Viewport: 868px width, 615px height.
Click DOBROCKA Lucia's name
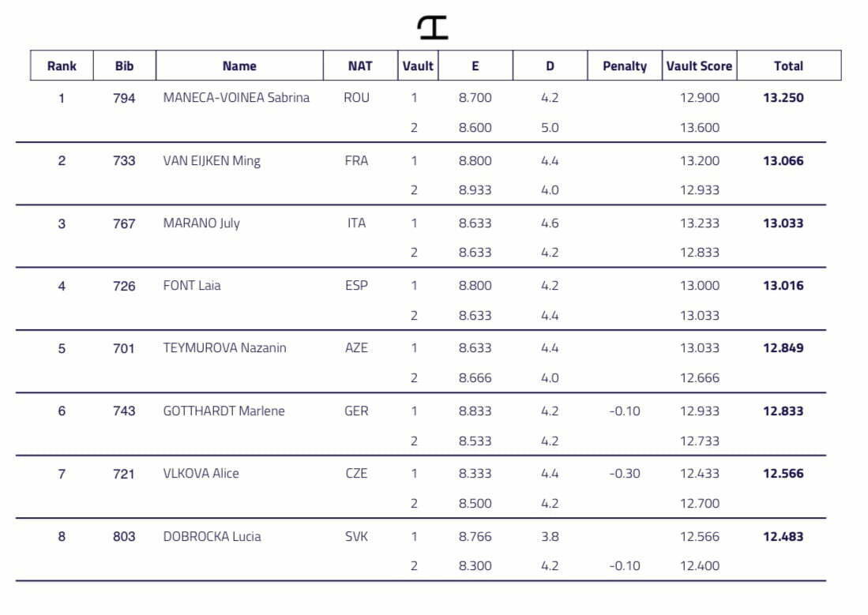pyautogui.click(x=212, y=537)
